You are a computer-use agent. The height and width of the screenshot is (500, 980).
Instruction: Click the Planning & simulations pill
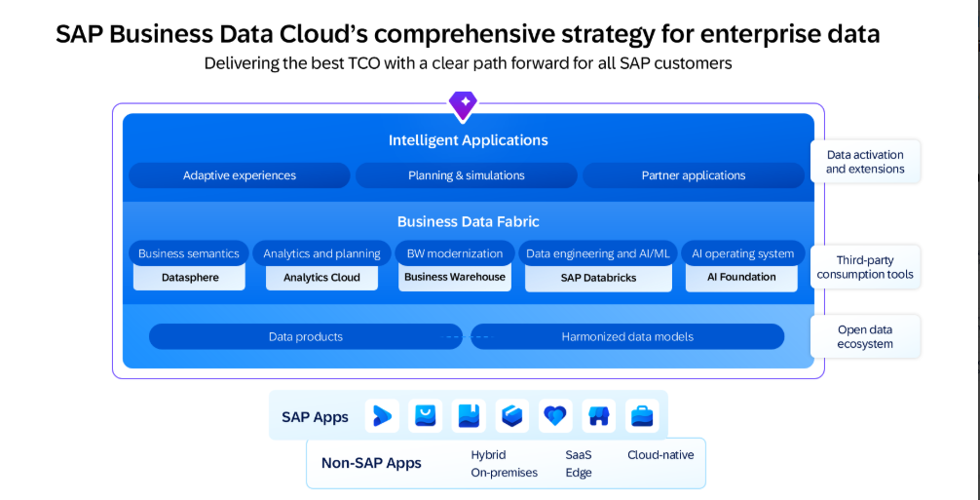467,175
